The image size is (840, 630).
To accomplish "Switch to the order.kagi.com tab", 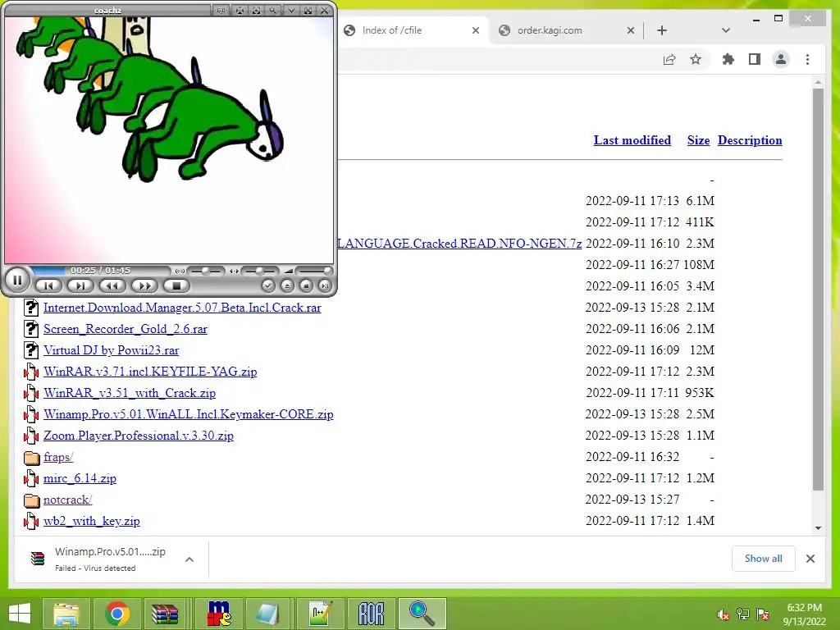I will [565, 30].
